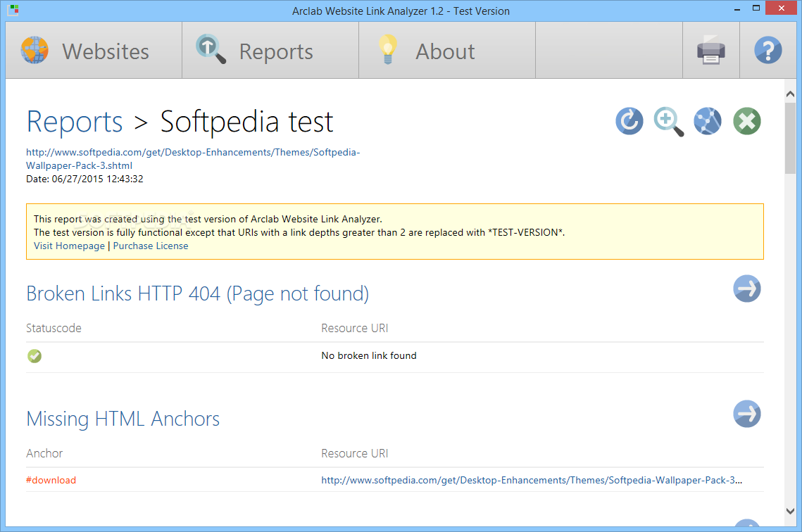Click the refresh report circular arrow icon

pyautogui.click(x=629, y=121)
